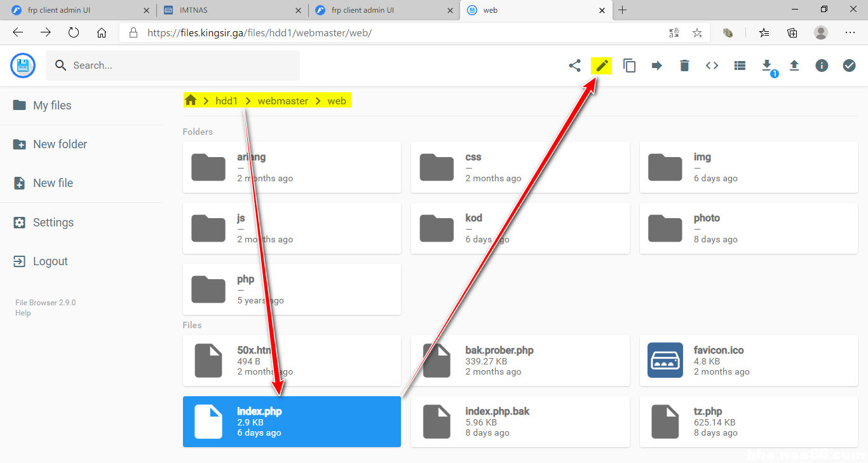Select the tz.php file
This screenshot has height=463, width=868.
point(749,422)
